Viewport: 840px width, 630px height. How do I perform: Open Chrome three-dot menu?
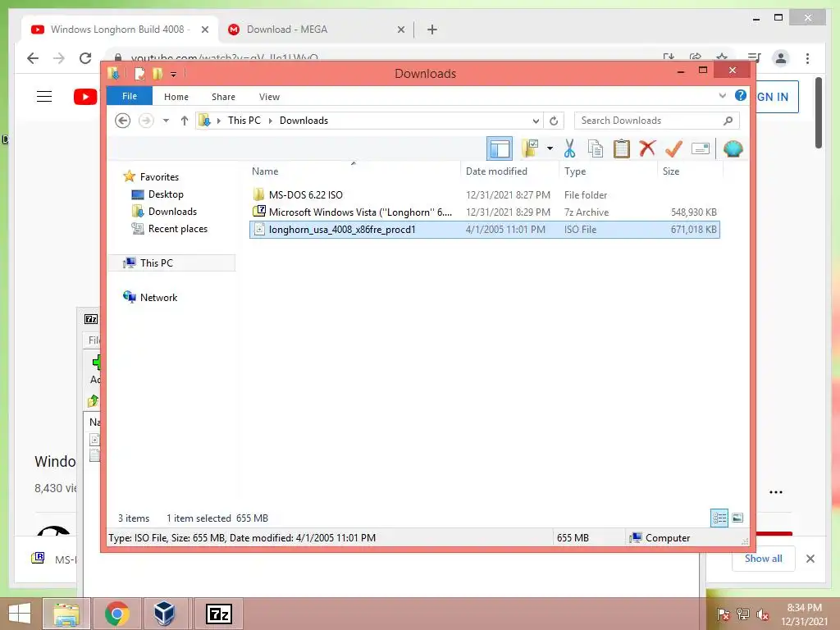807,58
